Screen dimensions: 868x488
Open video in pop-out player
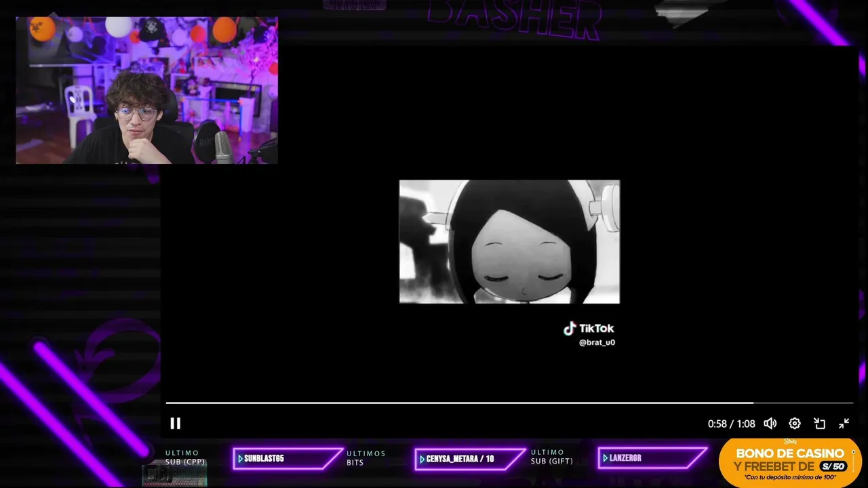[819, 424]
